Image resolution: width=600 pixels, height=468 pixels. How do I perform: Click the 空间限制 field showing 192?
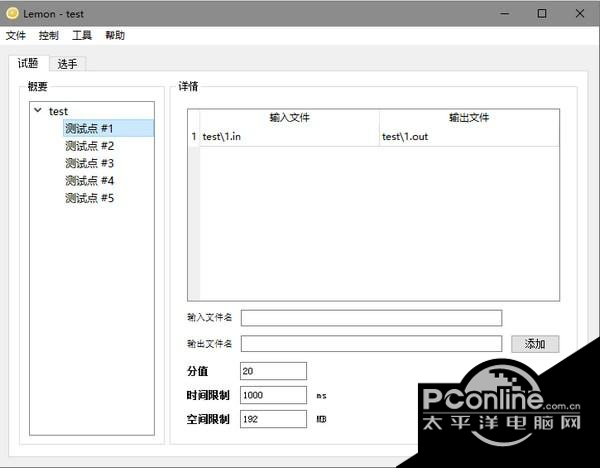pyautogui.click(x=273, y=419)
